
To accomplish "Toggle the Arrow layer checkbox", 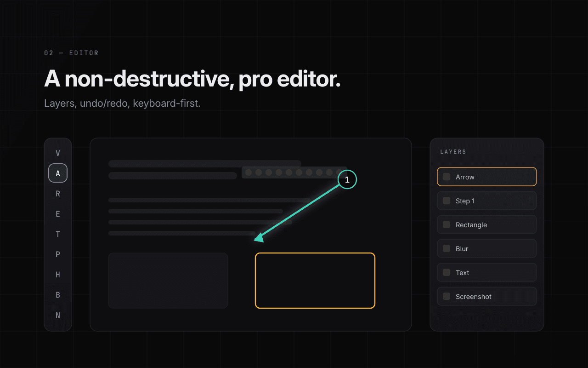I will point(447,177).
